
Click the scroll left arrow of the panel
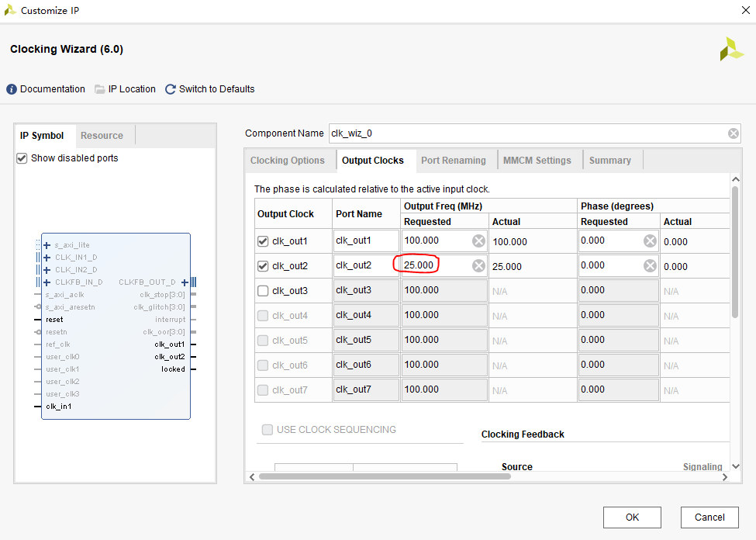(x=252, y=477)
